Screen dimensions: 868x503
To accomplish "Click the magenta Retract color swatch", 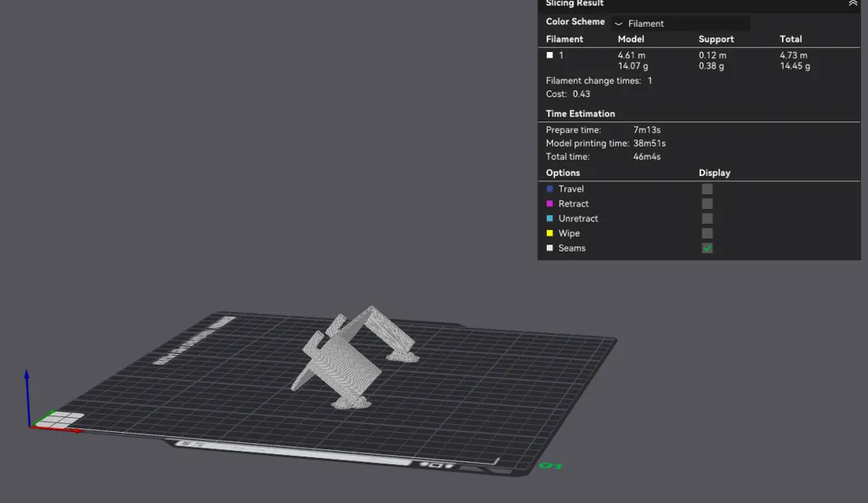I will [x=549, y=204].
